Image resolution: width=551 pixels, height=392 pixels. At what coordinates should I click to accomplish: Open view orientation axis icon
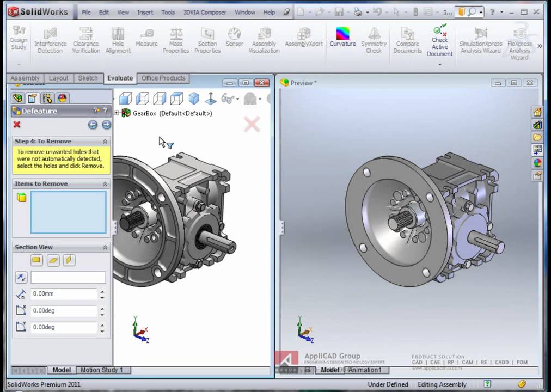click(211, 99)
